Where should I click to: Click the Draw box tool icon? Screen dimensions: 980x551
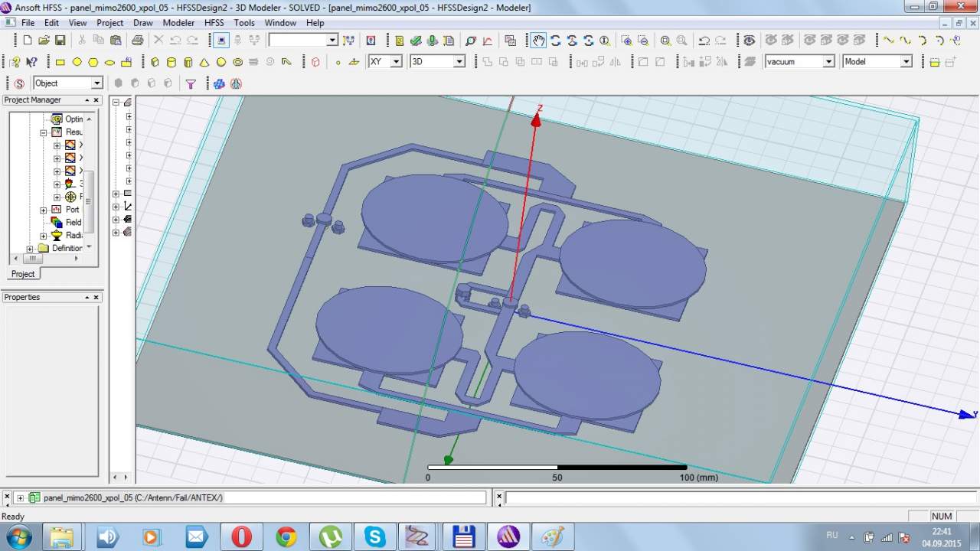tap(155, 62)
